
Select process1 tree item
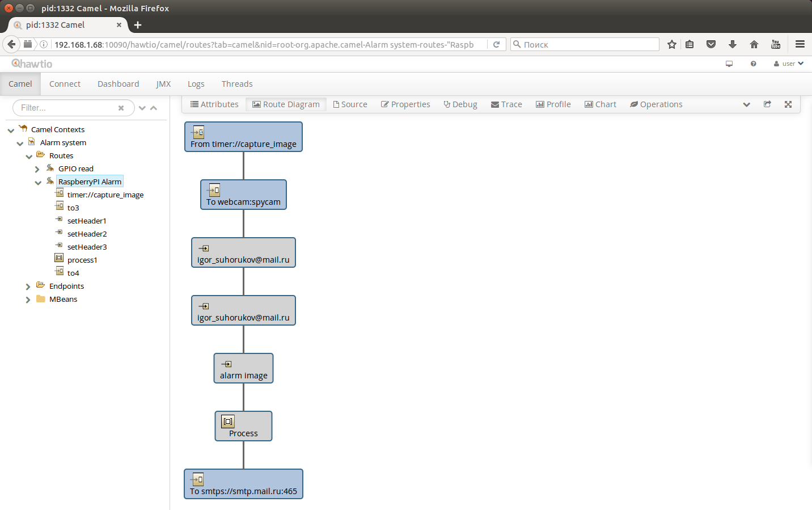(82, 260)
